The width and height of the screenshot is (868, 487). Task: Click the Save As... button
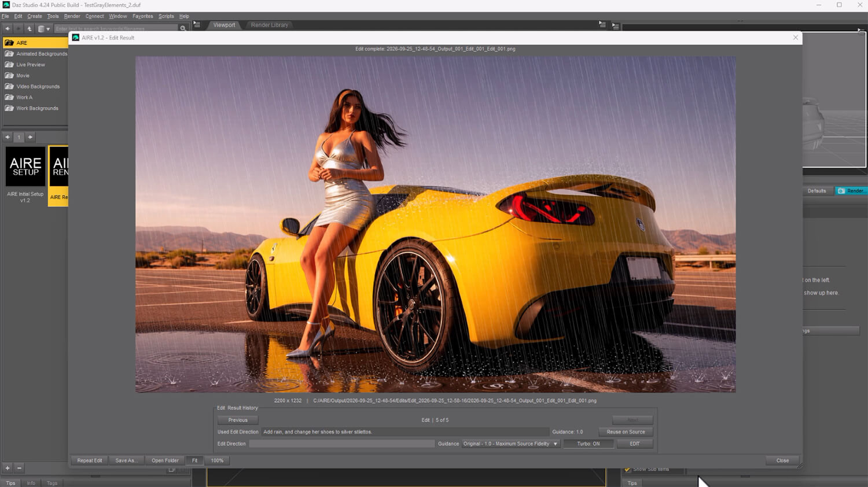[x=127, y=460]
